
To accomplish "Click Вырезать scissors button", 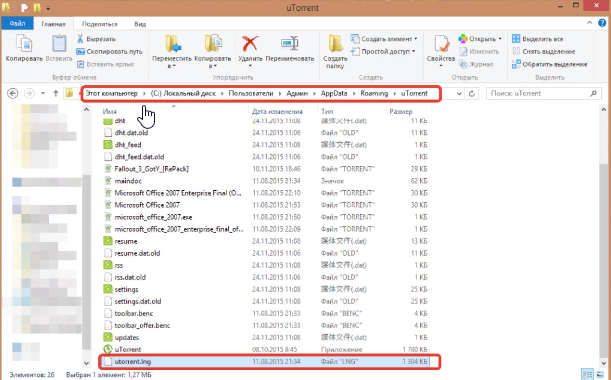I will point(96,39).
